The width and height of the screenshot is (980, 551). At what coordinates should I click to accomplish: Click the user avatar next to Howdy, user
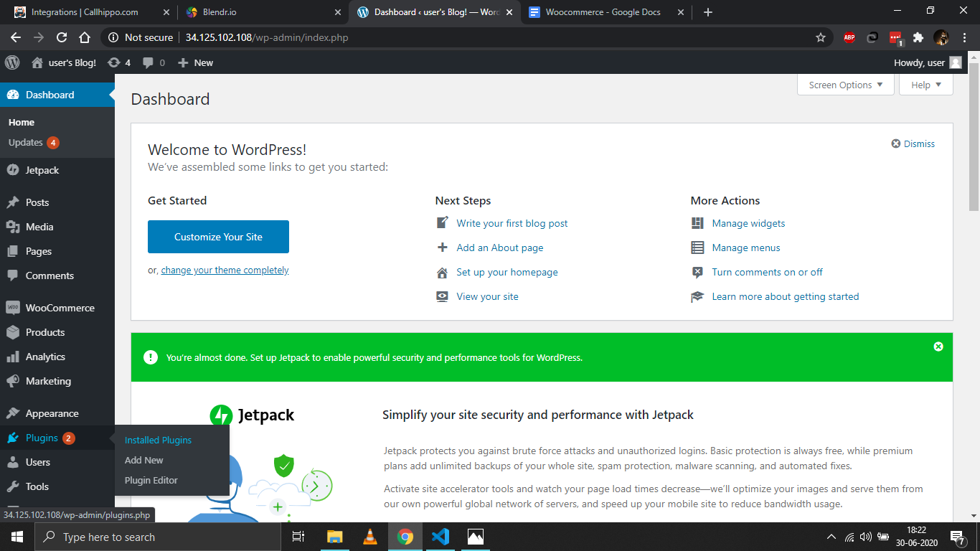[x=955, y=62]
